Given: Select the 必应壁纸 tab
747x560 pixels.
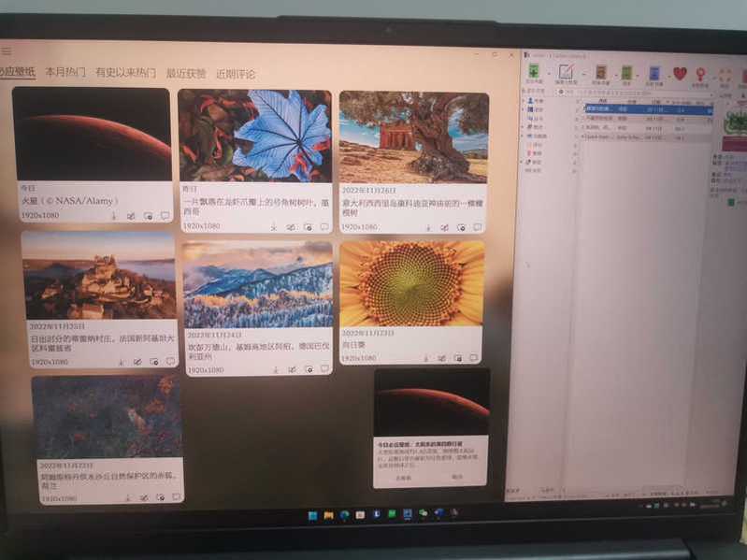Looking at the screenshot, I should (17, 72).
